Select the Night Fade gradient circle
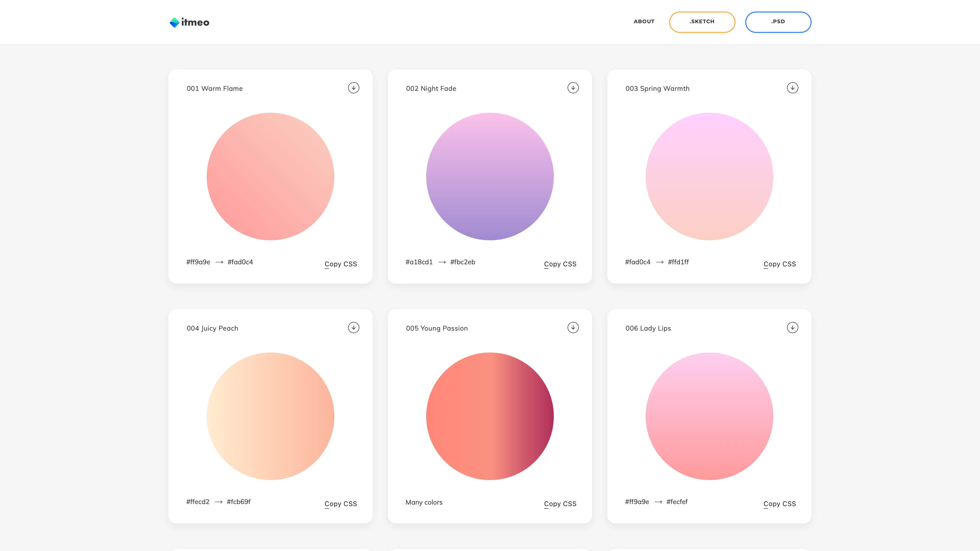Viewport: 980px width, 551px height. point(490,177)
